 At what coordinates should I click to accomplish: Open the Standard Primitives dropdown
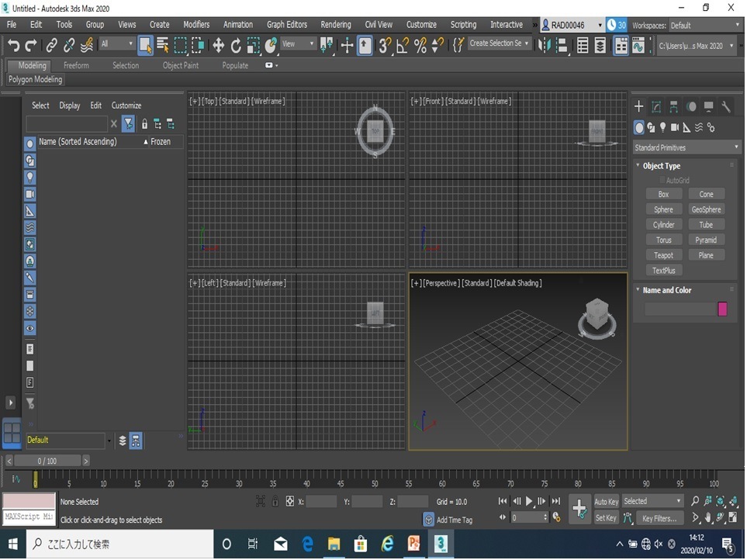click(x=686, y=147)
